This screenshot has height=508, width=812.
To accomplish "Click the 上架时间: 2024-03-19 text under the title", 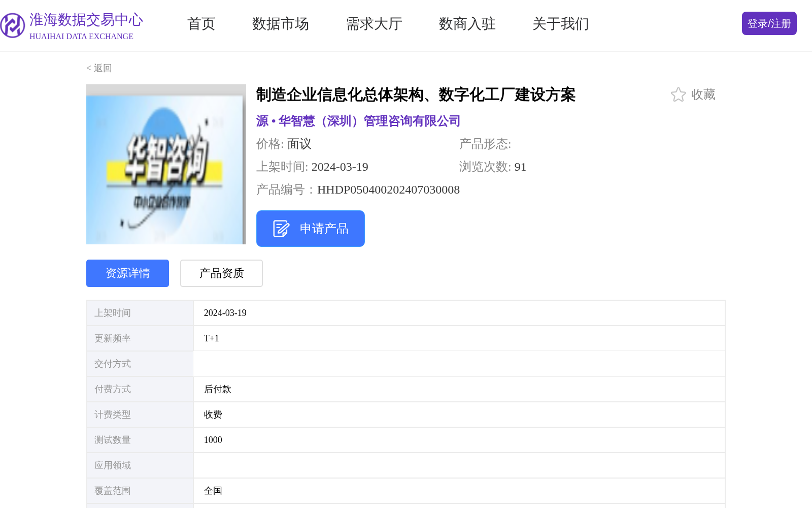I will click(x=312, y=167).
